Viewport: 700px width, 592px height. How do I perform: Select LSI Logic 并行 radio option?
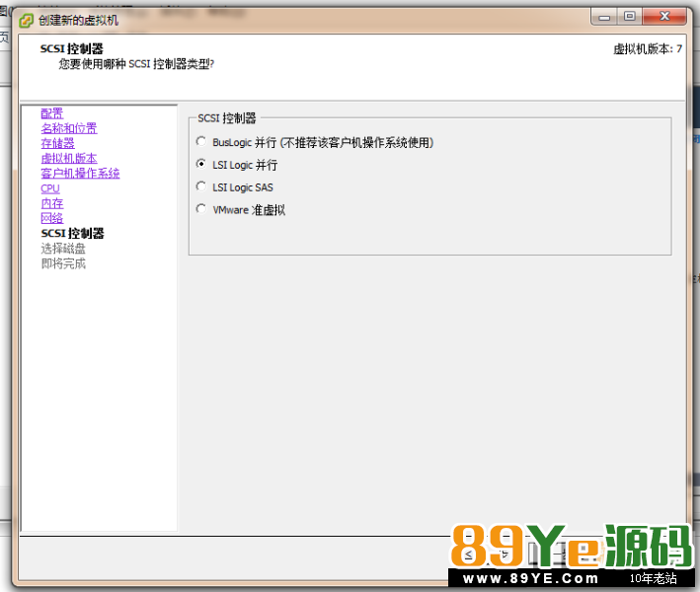[201, 164]
